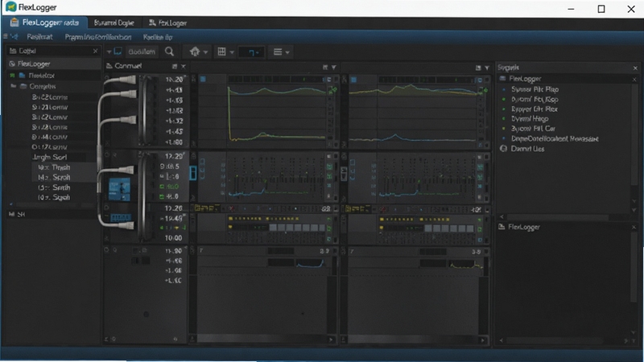Switch to the active FlexLogger tab with orange icon

(x=44, y=23)
